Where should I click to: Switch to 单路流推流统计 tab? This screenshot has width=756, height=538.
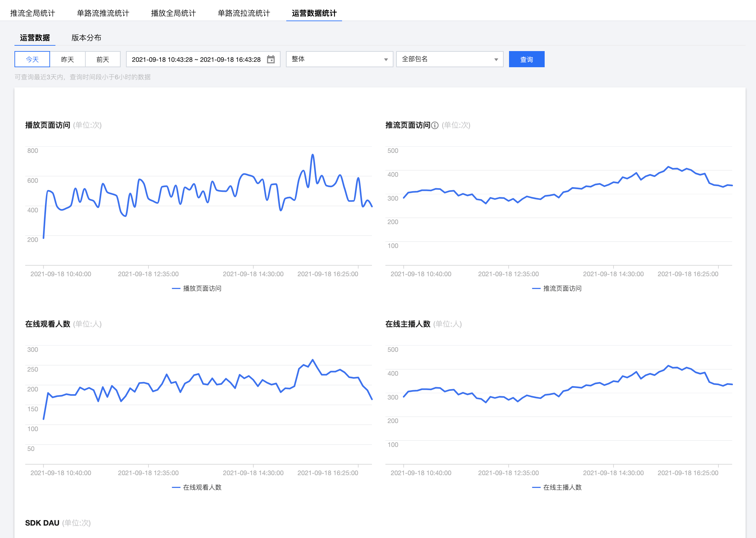click(x=103, y=13)
